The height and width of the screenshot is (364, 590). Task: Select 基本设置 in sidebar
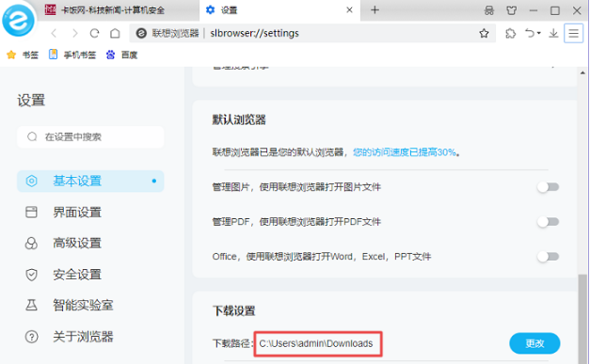(x=90, y=182)
